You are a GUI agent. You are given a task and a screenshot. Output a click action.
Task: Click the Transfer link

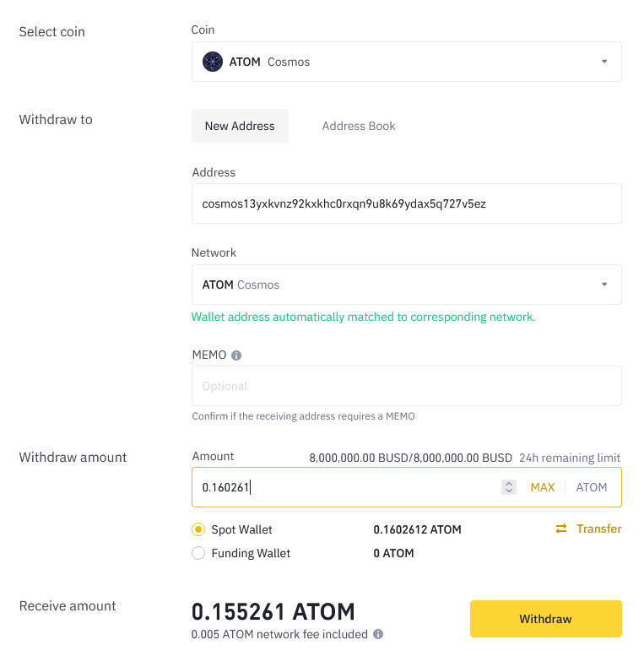599,529
